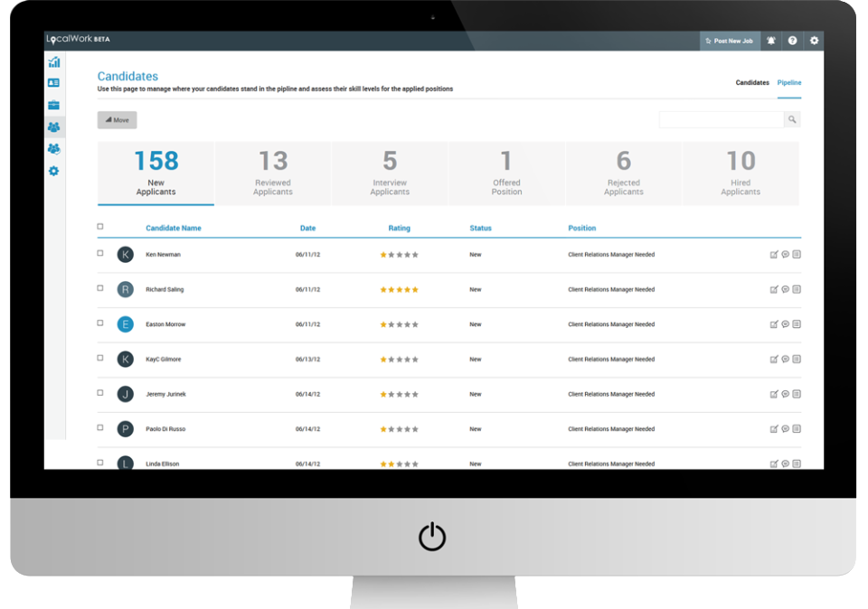The image size is (868, 609).
Task: Open the Pipeline tab
Action: point(789,82)
